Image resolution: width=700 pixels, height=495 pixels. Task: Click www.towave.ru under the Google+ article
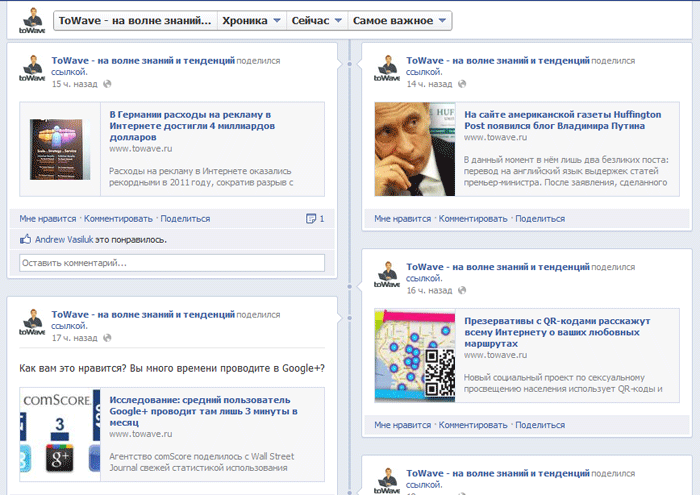141,434
